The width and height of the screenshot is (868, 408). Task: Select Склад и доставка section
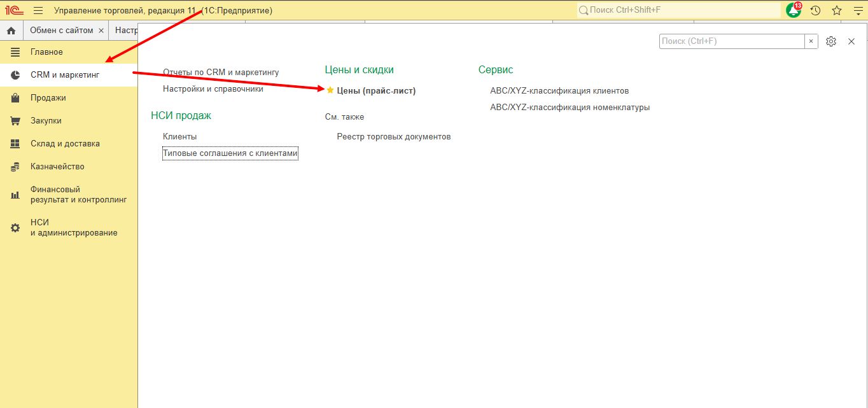[65, 144]
